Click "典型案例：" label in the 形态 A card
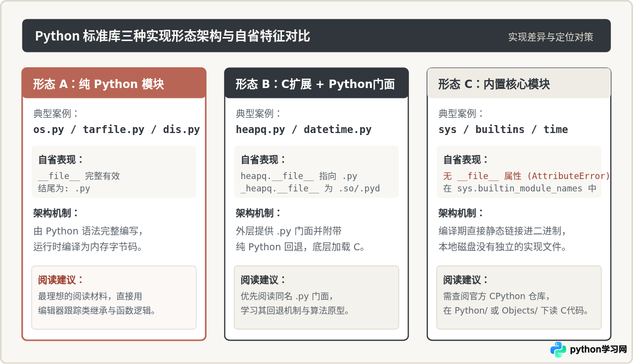633x364 pixels. click(x=56, y=113)
